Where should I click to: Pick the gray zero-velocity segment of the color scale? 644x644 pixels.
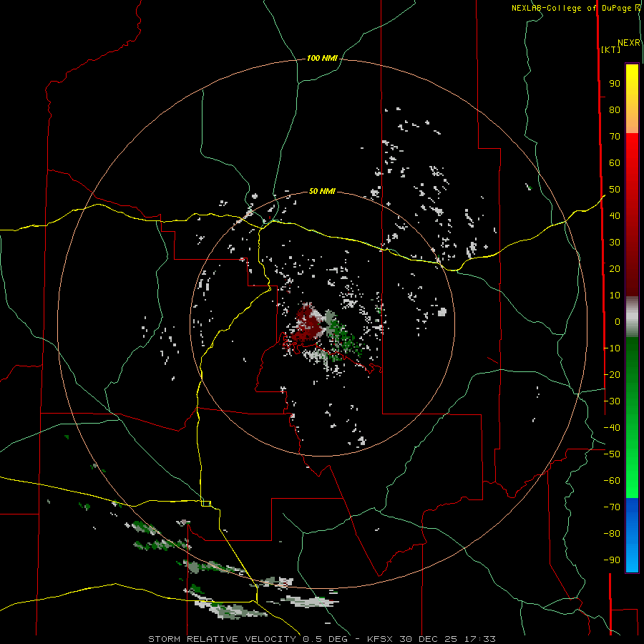[x=632, y=317]
